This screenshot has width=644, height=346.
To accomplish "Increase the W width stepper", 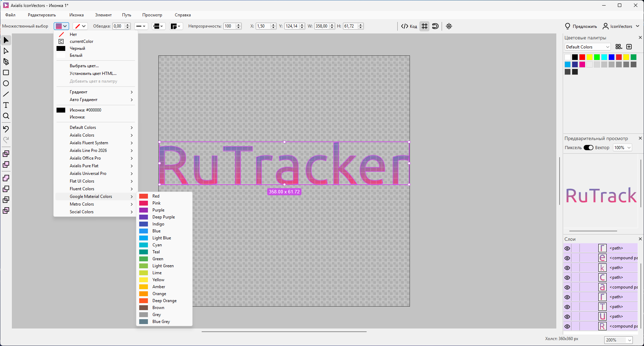I will (332, 24).
